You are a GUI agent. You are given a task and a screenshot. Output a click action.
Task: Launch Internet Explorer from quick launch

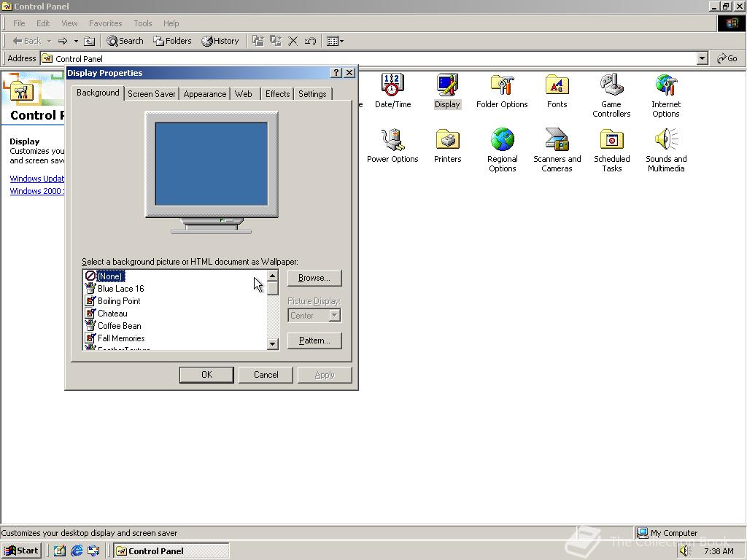(x=76, y=551)
